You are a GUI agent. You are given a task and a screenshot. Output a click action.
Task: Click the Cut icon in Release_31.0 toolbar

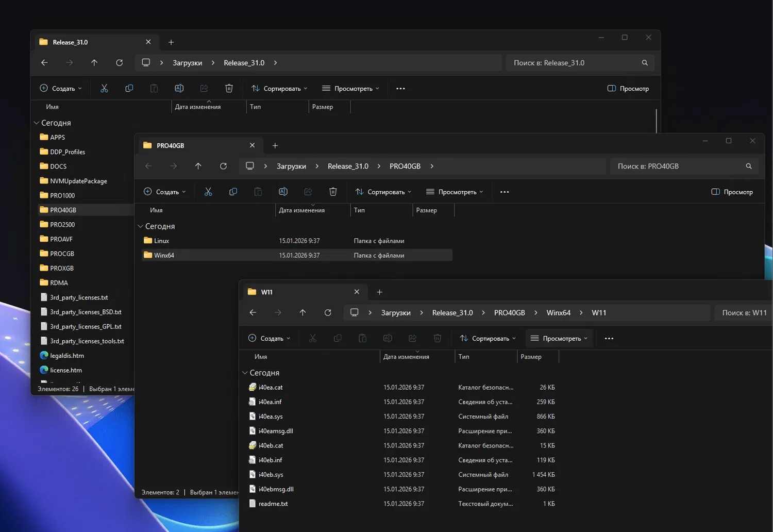[104, 89]
